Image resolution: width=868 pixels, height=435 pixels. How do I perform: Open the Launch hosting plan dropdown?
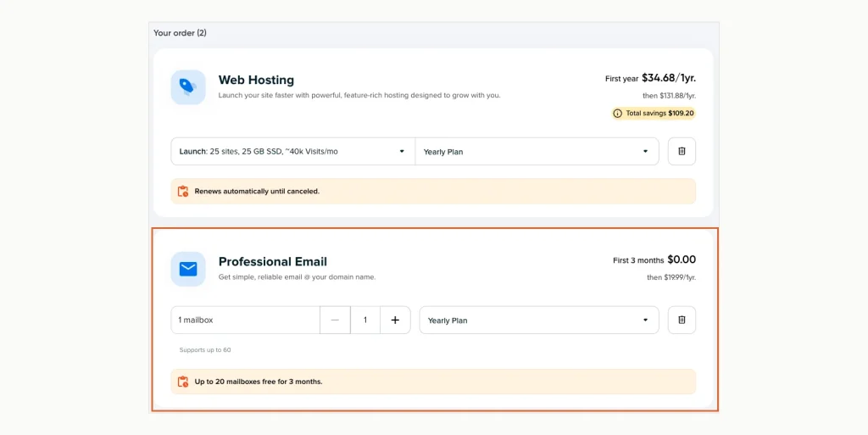tap(292, 151)
